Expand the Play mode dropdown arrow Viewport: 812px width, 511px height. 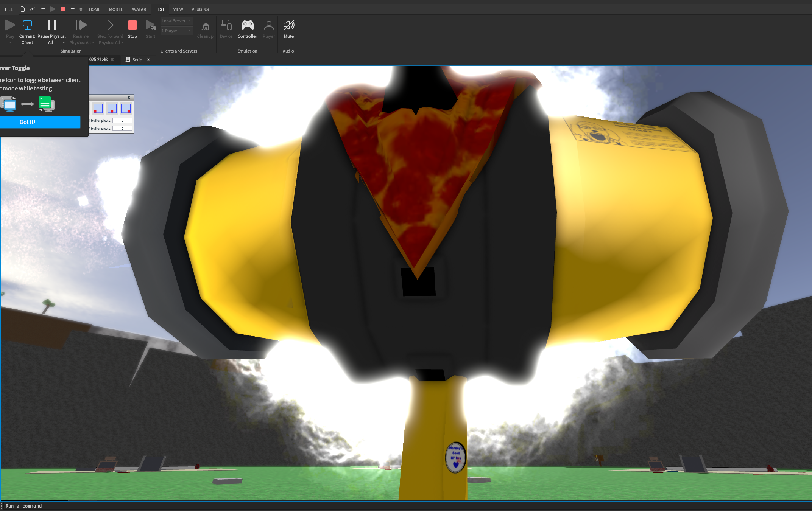pos(10,43)
